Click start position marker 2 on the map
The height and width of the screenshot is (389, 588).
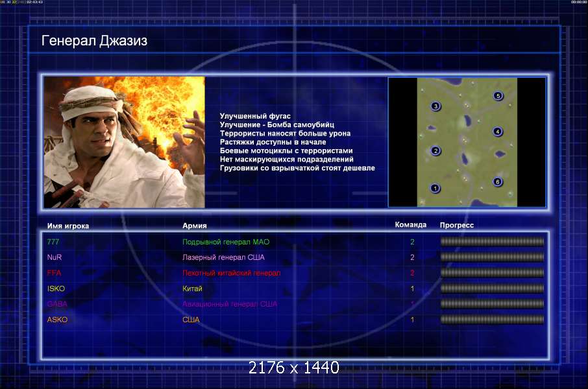tap(435, 150)
